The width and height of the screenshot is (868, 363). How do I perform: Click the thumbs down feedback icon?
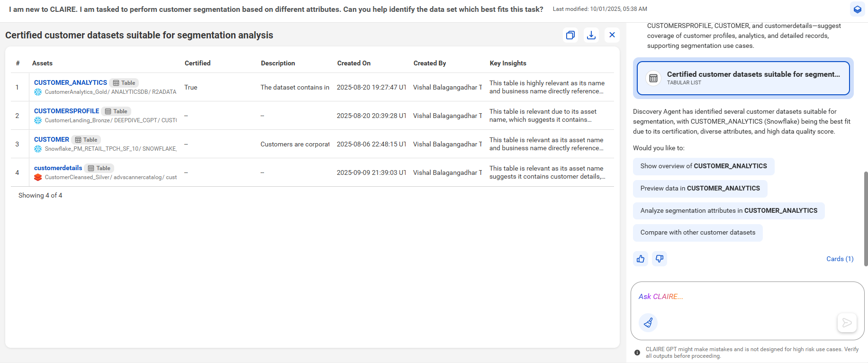tap(660, 259)
